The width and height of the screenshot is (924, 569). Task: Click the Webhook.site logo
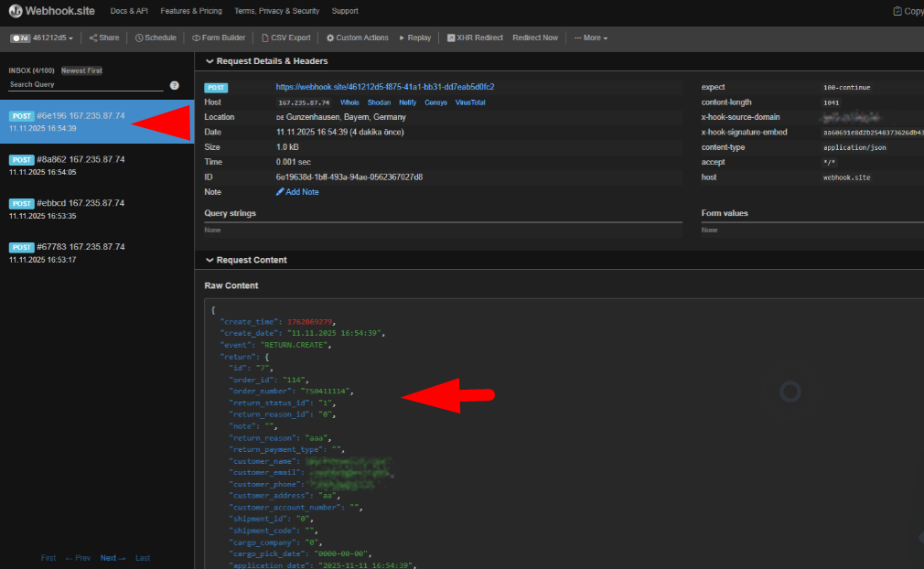point(50,11)
